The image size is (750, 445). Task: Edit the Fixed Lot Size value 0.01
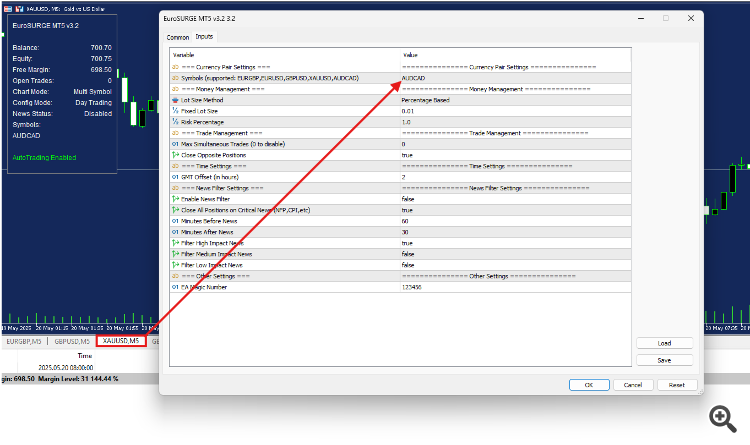pos(516,111)
